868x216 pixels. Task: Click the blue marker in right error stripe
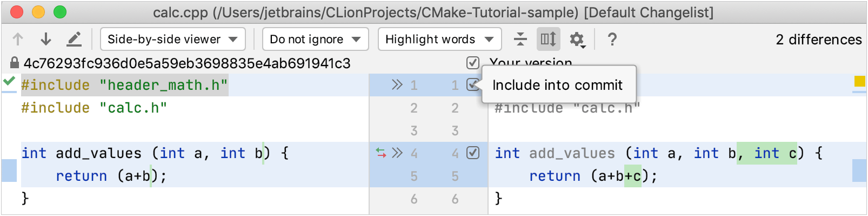859,171
